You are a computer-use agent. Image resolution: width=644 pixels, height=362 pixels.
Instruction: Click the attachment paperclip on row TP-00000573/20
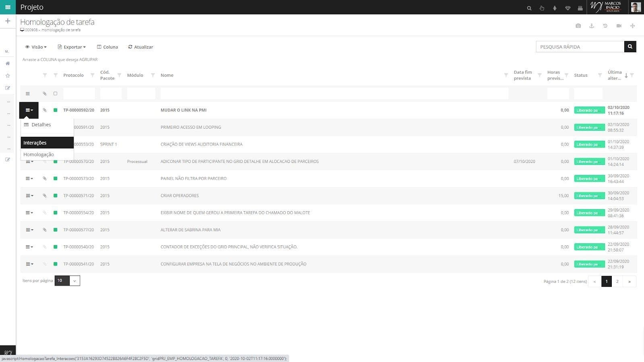coord(45,179)
